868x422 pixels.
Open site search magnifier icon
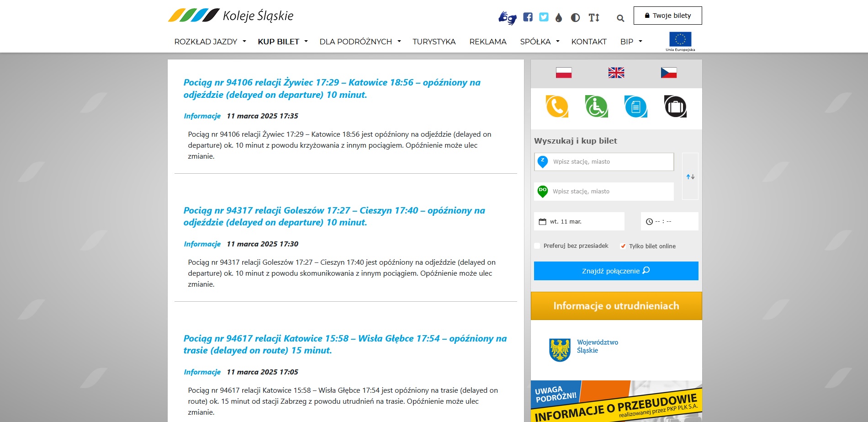click(x=620, y=18)
